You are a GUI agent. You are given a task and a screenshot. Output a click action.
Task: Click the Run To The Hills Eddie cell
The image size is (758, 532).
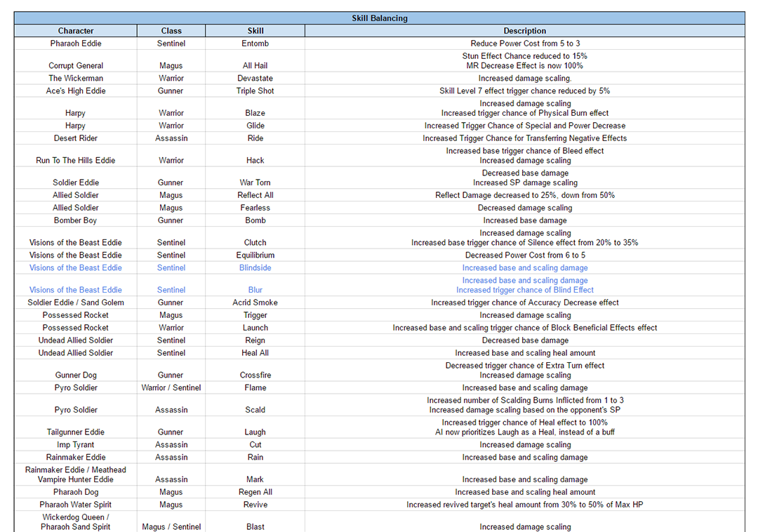pos(76,161)
